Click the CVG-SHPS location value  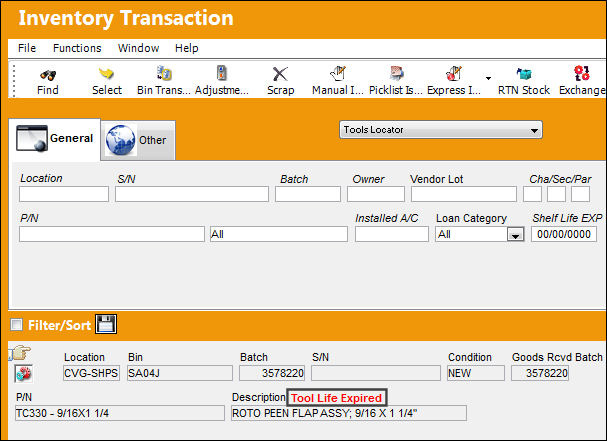click(x=91, y=373)
